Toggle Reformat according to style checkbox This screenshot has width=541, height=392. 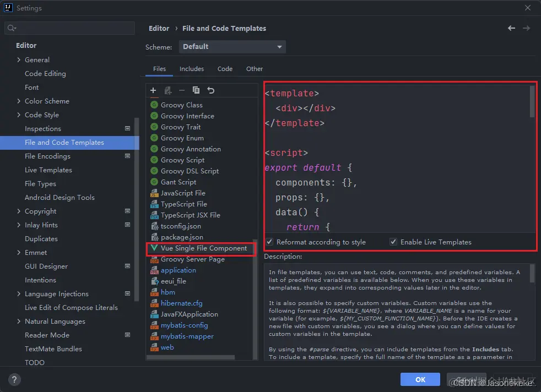coord(269,242)
